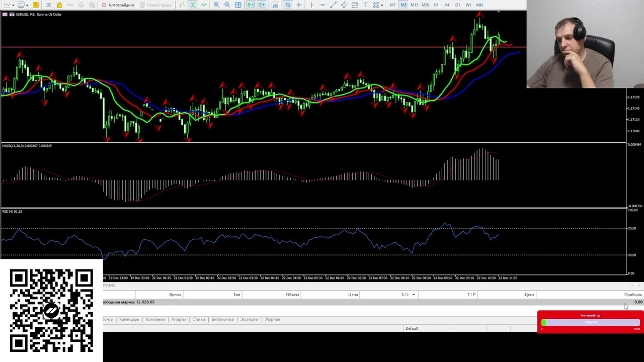Click the signals broadcast icon

[70, 5]
